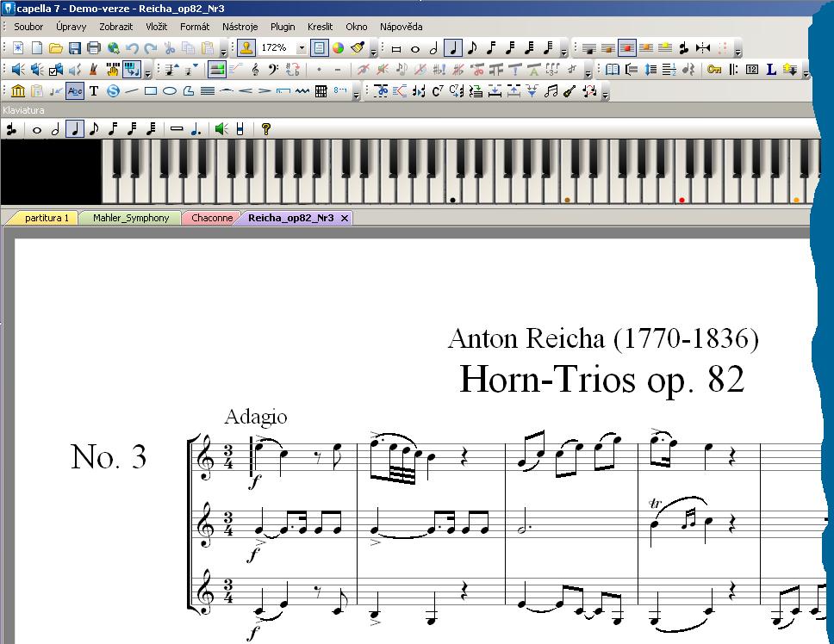Select quarter note duration in main toolbar

tap(452, 48)
